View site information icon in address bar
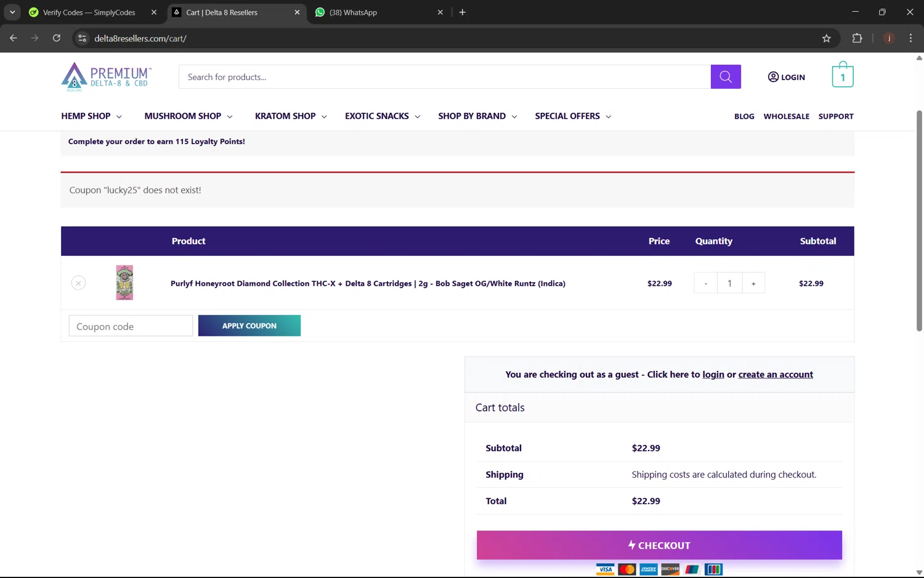 tap(82, 38)
